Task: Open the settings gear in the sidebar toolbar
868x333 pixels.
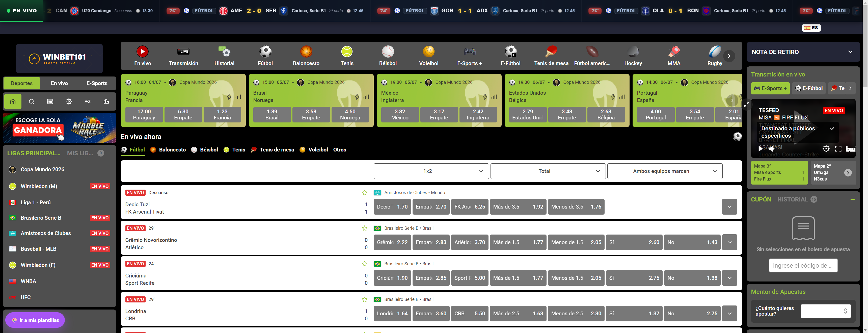Action: tap(69, 101)
